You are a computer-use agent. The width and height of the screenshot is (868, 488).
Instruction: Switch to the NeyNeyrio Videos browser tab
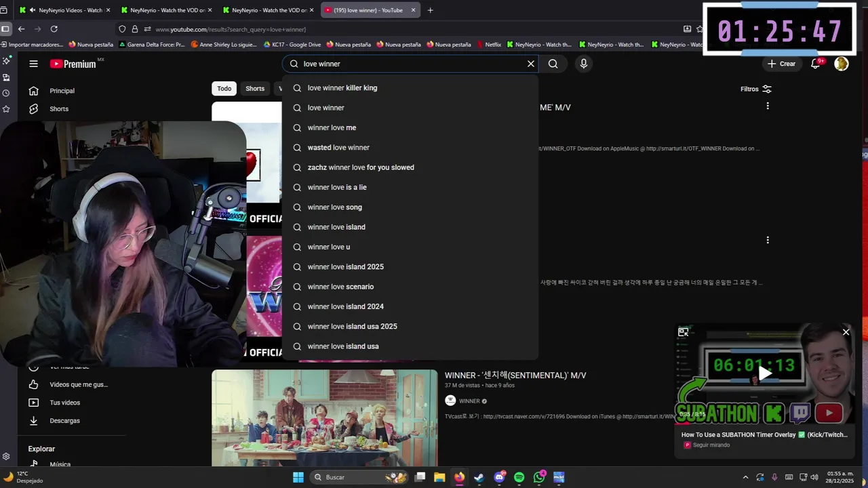[x=64, y=10]
